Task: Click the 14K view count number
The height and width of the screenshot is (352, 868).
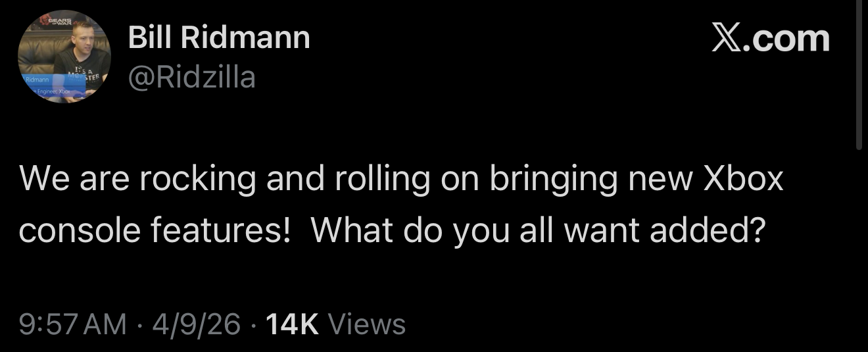Action: [291, 324]
